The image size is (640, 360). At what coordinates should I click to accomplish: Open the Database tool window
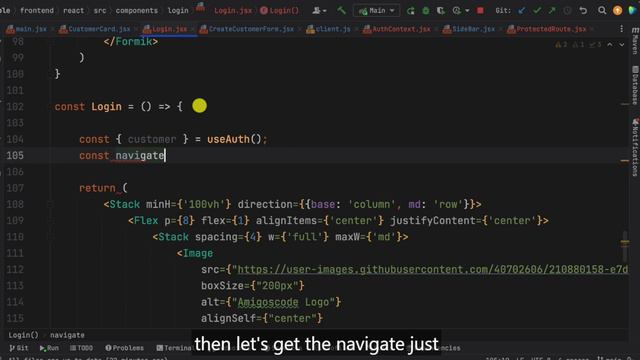click(x=635, y=86)
